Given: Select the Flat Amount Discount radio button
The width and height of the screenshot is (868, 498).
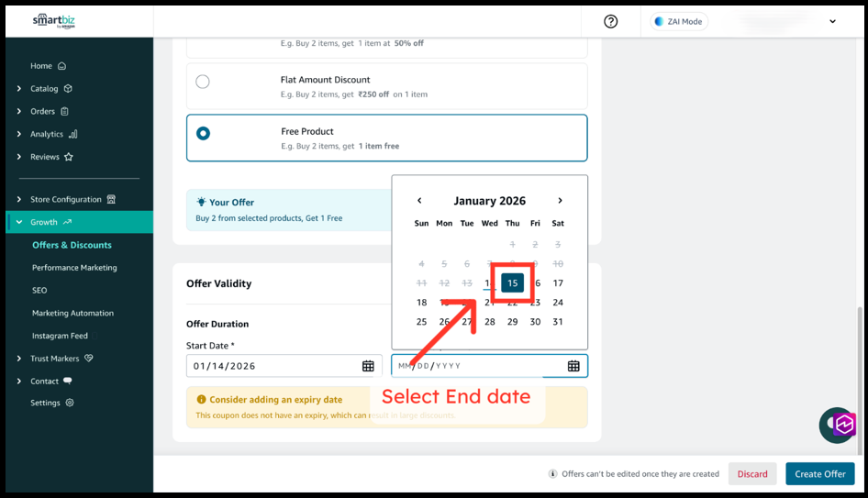Looking at the screenshot, I should coord(203,82).
